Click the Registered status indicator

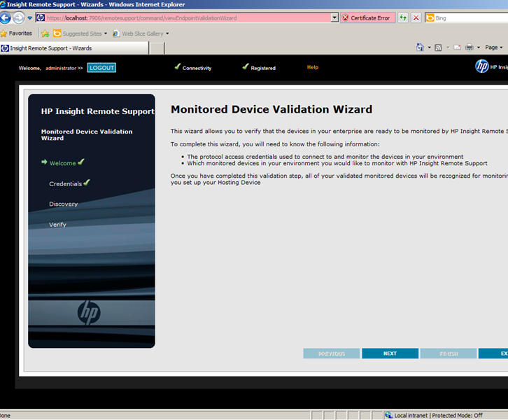pyautogui.click(x=259, y=67)
